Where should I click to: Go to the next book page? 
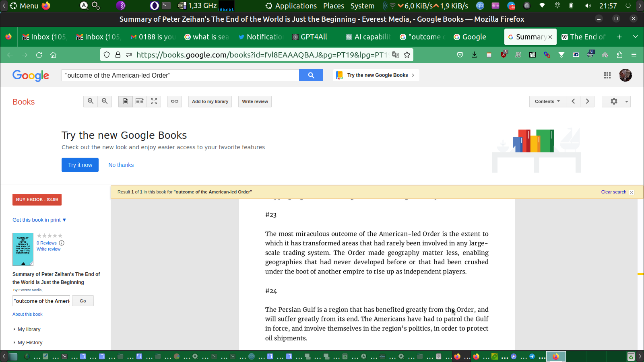pyautogui.click(x=587, y=101)
